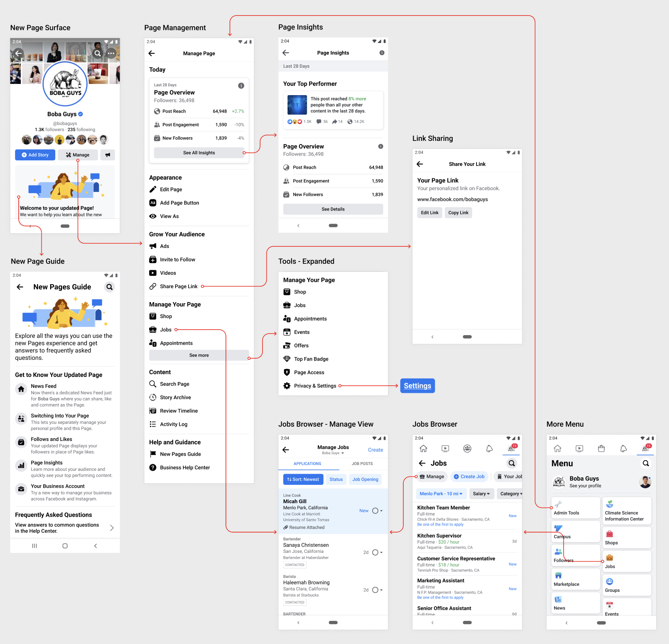Open Kitchen Team Member job listing
Image resolution: width=669 pixels, height=644 pixels.
coord(467,516)
